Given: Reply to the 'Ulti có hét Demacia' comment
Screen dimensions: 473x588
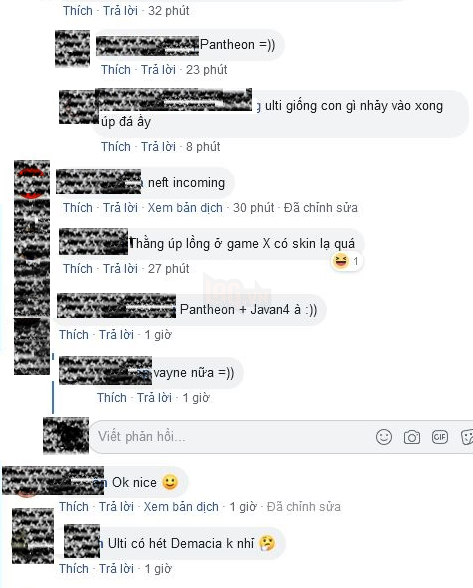Looking at the screenshot, I should pos(116,569).
